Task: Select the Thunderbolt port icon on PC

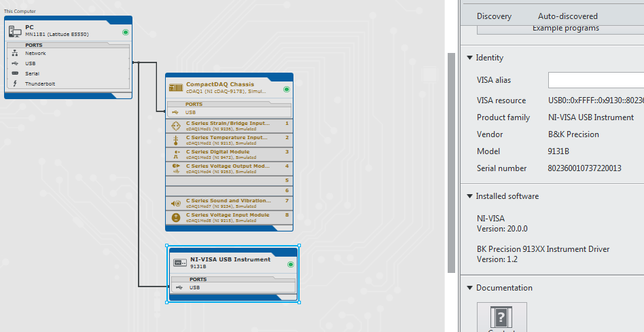Action: pos(15,84)
